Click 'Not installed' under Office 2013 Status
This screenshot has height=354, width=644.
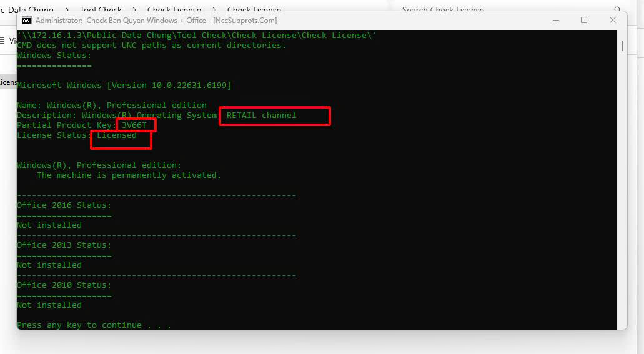click(x=49, y=265)
